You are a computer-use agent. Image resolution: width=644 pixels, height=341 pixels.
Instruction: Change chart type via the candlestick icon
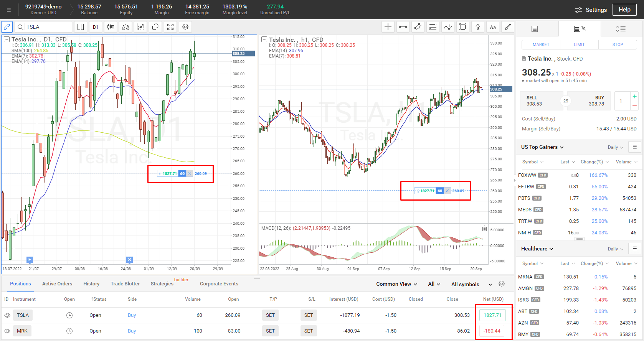point(111,27)
